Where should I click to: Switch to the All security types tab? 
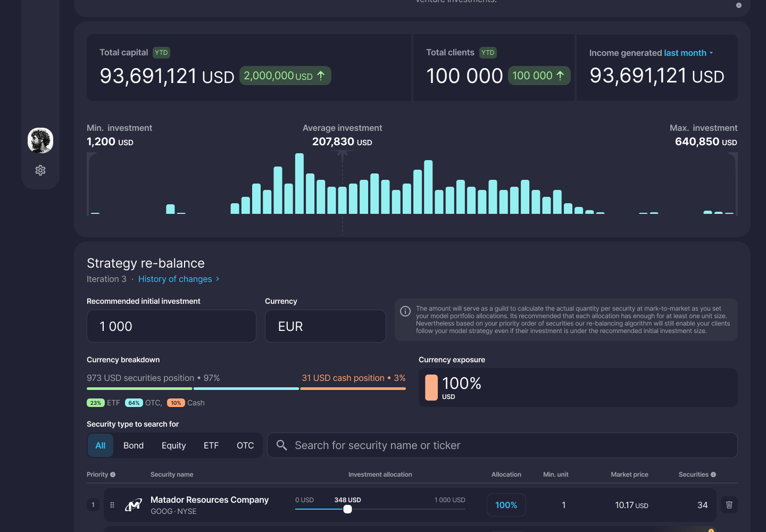(101, 445)
